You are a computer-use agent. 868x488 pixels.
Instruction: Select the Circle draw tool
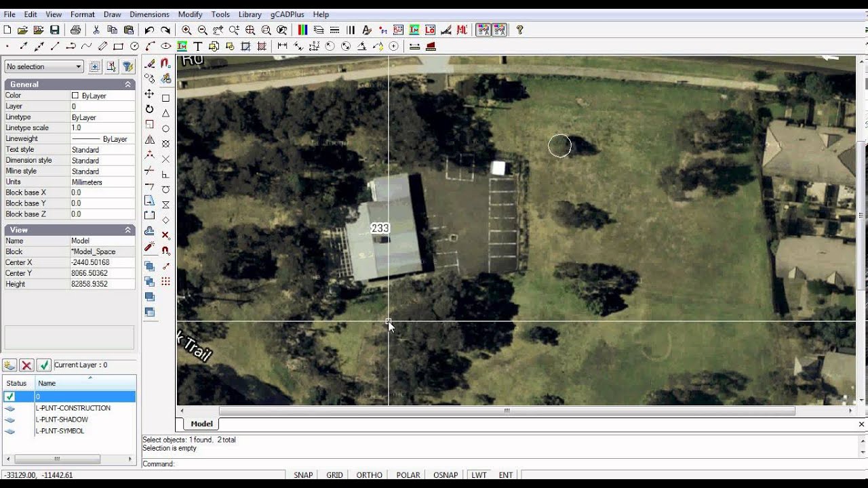(x=134, y=46)
